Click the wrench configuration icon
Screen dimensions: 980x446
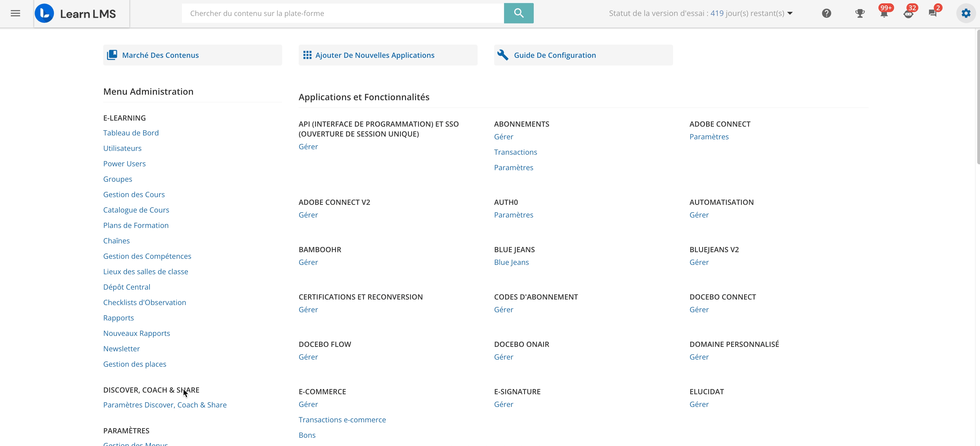point(503,55)
